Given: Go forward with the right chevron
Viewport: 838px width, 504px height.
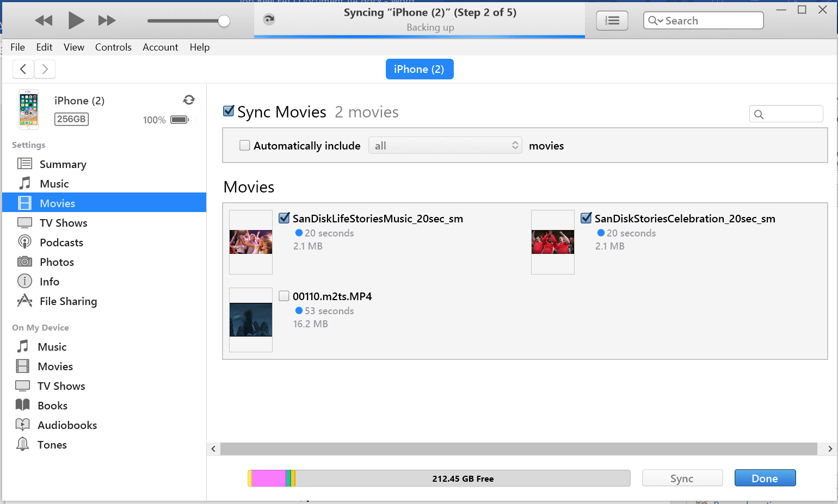Looking at the screenshot, I should (x=45, y=69).
